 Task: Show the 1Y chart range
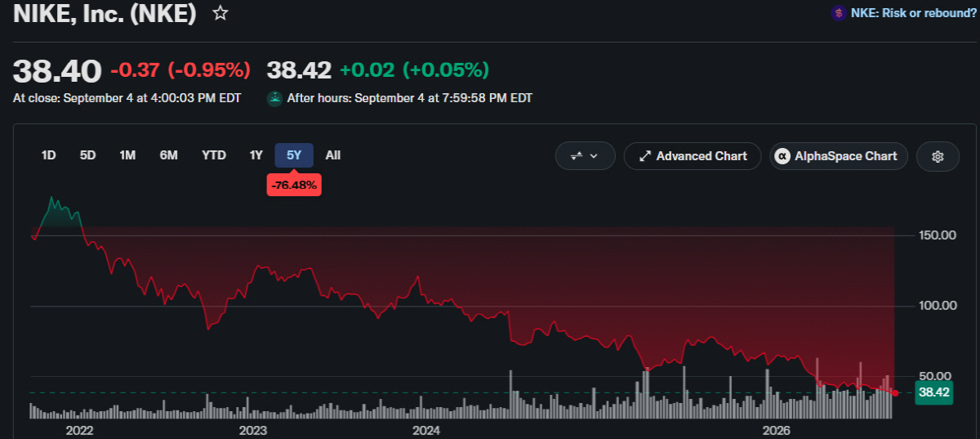click(256, 155)
